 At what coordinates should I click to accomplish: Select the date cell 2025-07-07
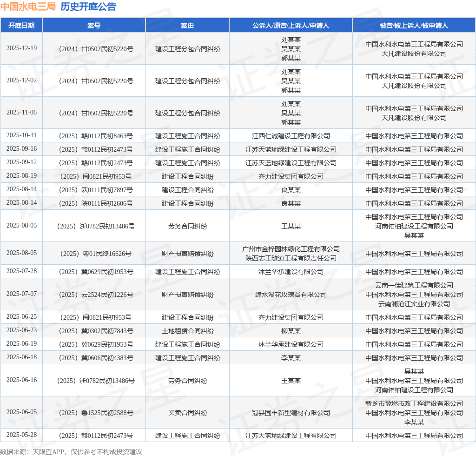pyautogui.click(x=21, y=294)
